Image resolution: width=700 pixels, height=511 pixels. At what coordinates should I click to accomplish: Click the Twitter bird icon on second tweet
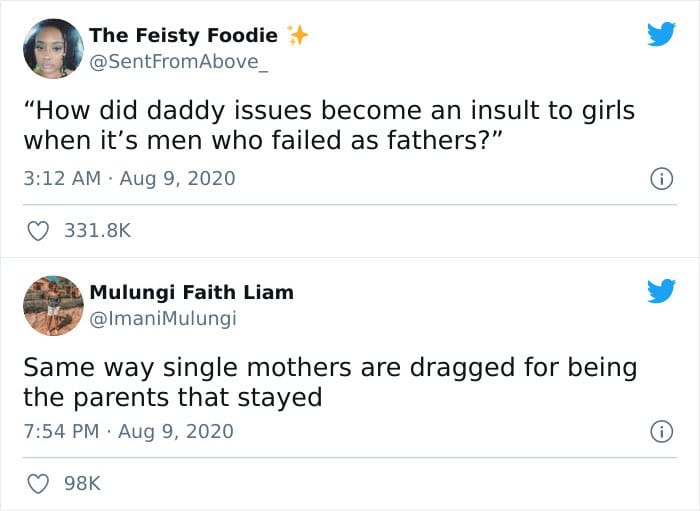pos(662,291)
